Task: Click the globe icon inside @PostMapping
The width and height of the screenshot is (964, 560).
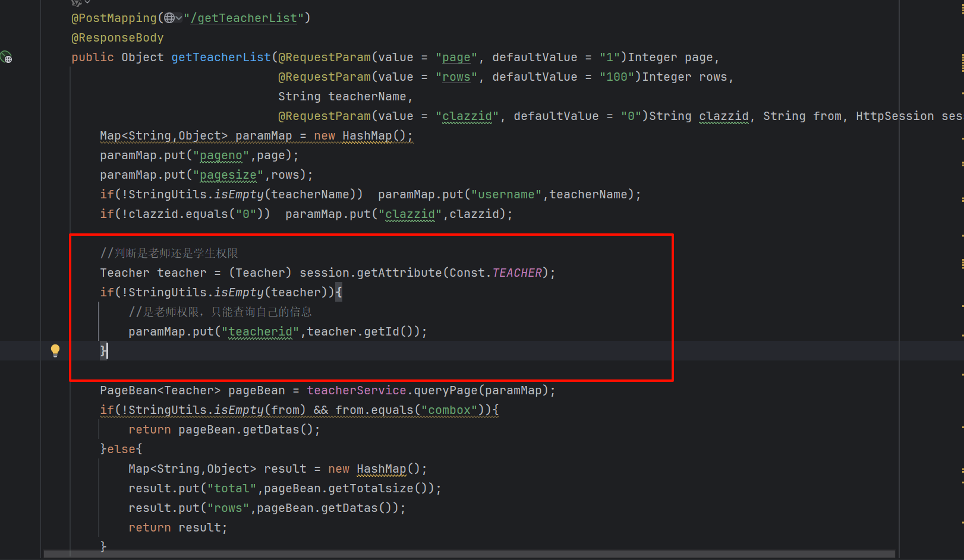Action: click(x=169, y=18)
